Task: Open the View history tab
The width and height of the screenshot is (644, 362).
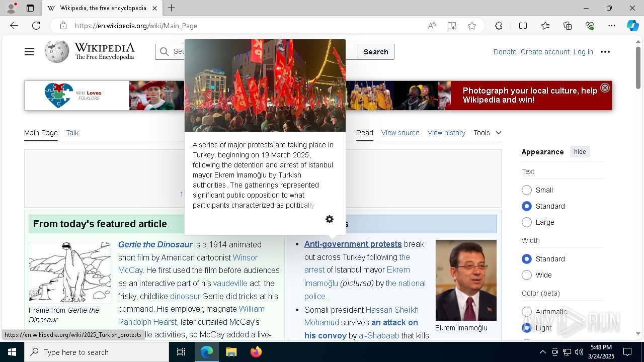Action: pos(446,133)
